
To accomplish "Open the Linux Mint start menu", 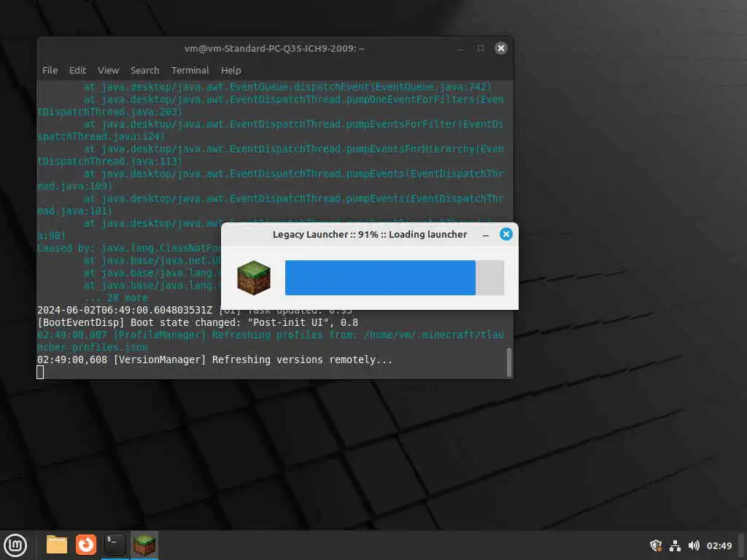I will [15, 545].
